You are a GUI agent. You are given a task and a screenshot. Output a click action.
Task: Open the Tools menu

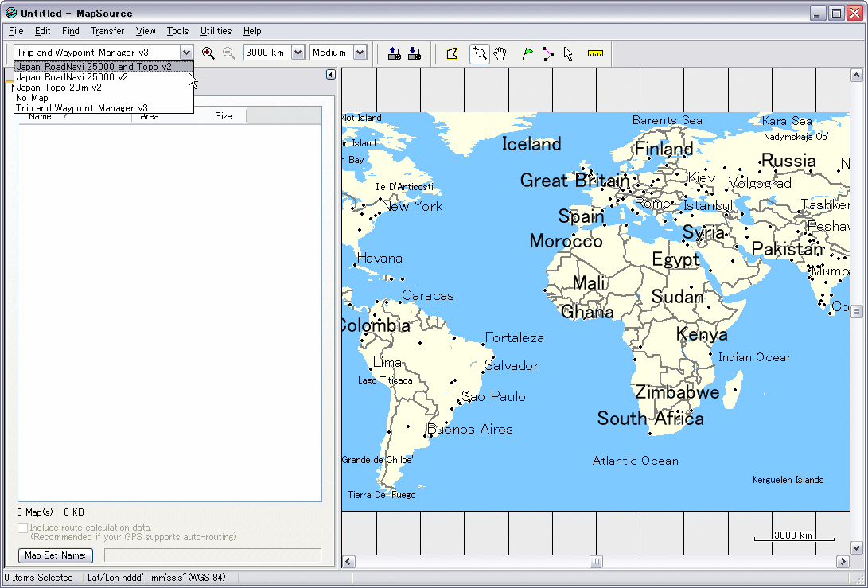click(x=177, y=31)
